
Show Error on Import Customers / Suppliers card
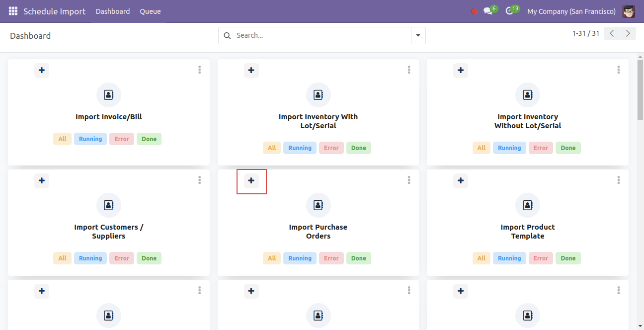122,258
